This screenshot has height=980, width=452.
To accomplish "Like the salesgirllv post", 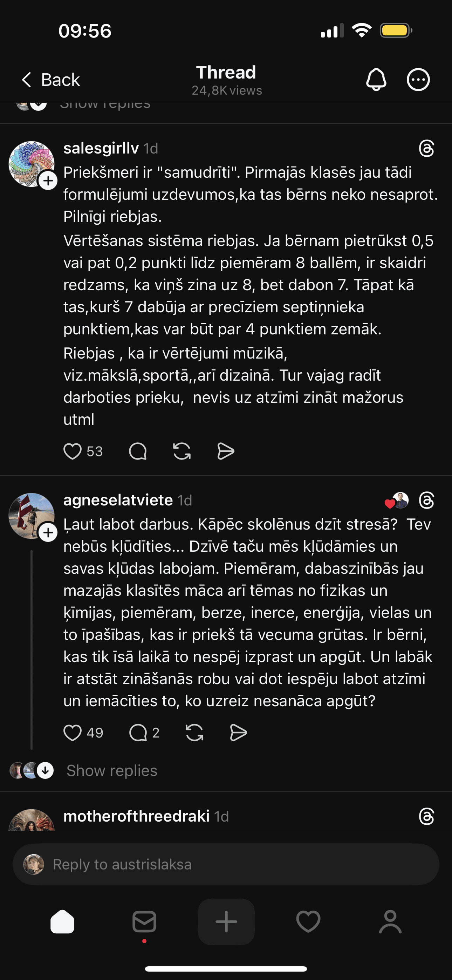I will (x=72, y=451).
